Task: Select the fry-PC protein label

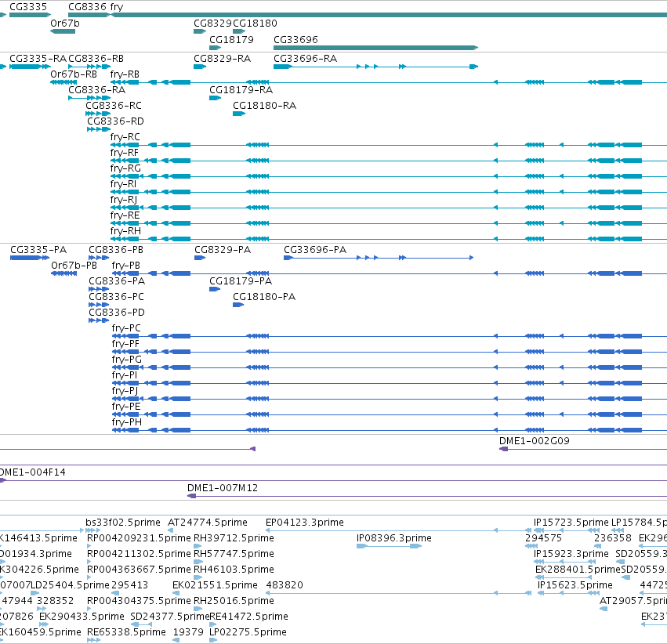Action: (126, 328)
